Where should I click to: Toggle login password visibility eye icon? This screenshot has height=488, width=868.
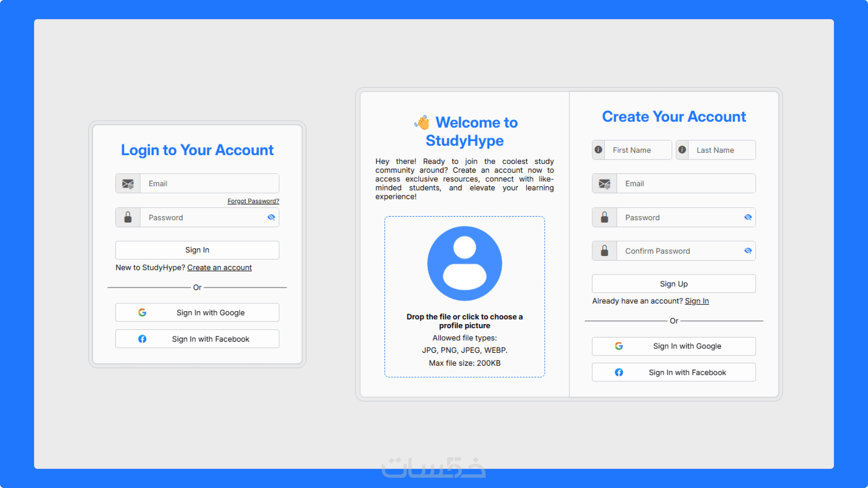[271, 217]
